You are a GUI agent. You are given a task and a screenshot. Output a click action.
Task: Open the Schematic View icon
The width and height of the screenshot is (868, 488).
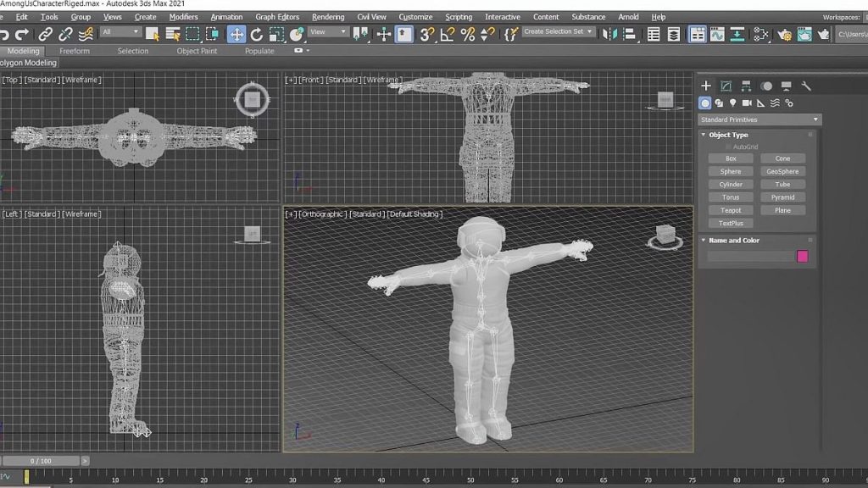737,35
